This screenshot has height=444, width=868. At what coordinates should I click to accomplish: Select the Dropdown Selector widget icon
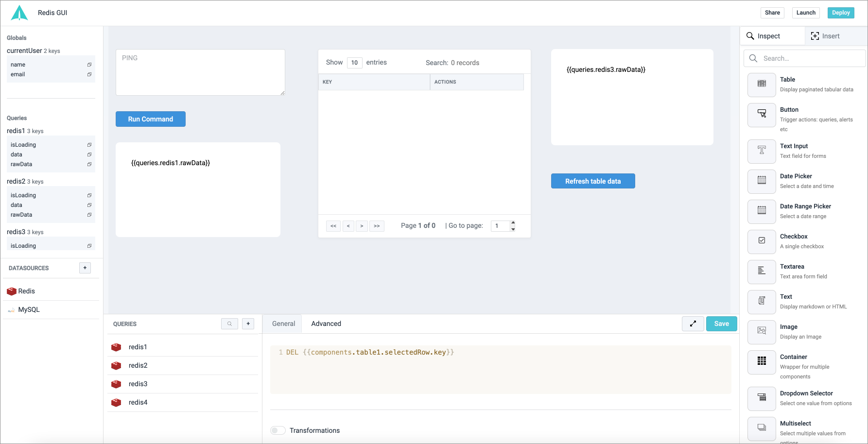coord(762,398)
